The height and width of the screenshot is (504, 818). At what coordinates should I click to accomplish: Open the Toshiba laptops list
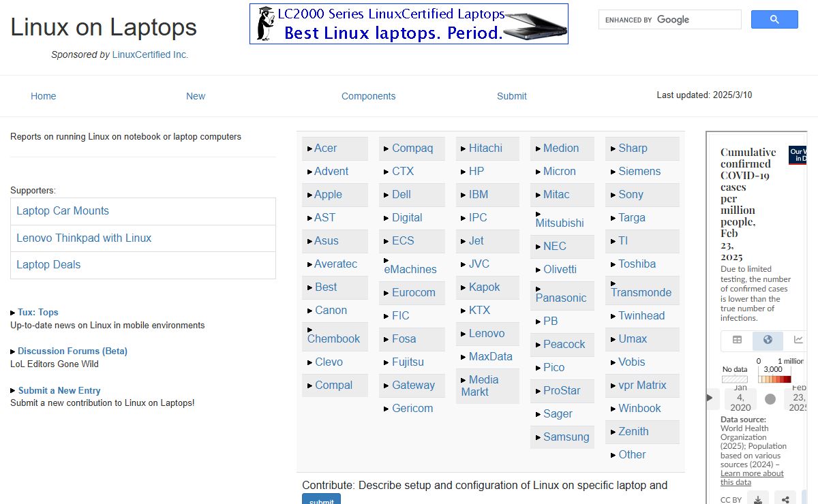(637, 264)
